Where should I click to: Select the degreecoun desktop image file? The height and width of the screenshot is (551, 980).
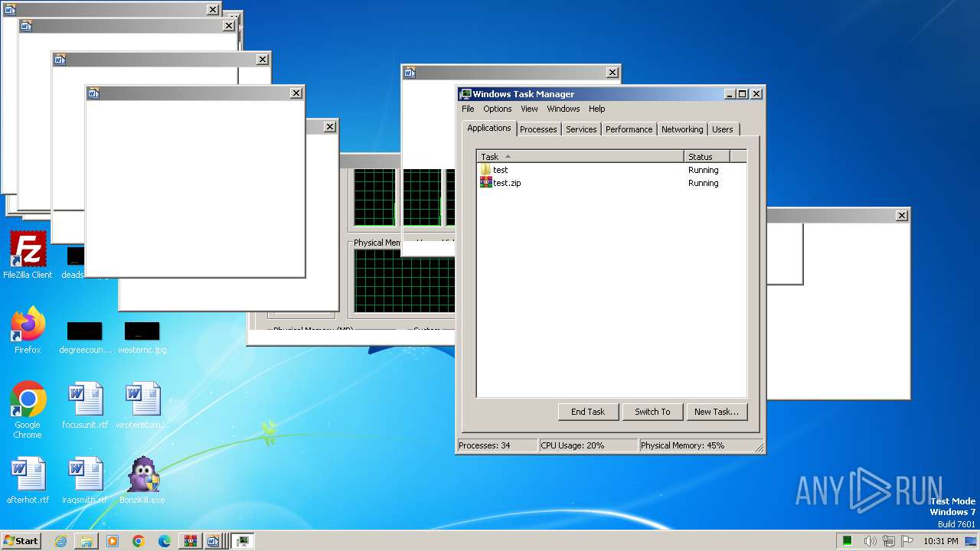(x=85, y=338)
